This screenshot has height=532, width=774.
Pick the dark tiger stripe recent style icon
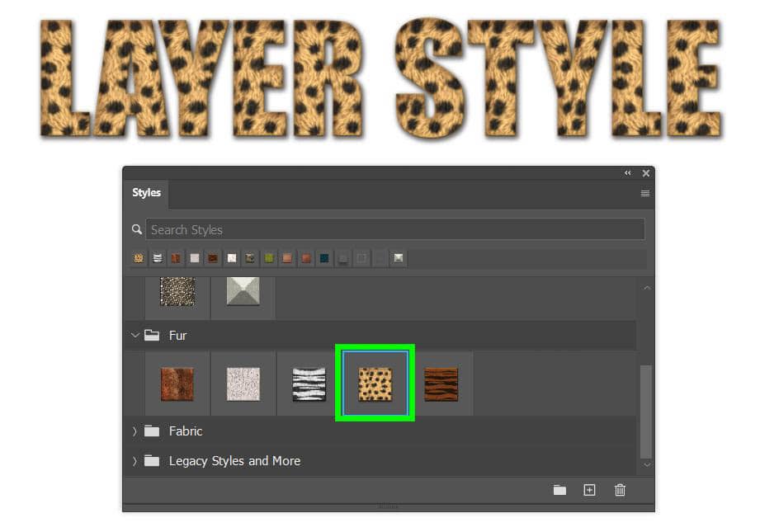click(213, 258)
